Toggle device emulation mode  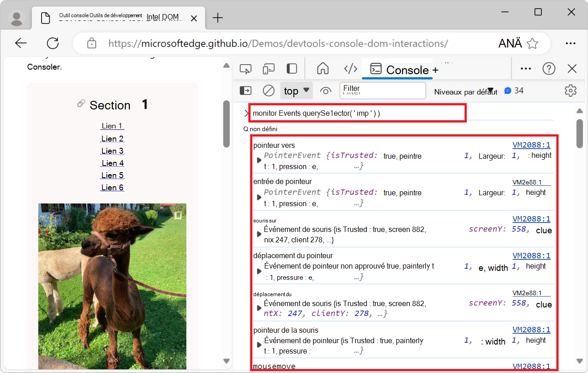pos(269,68)
